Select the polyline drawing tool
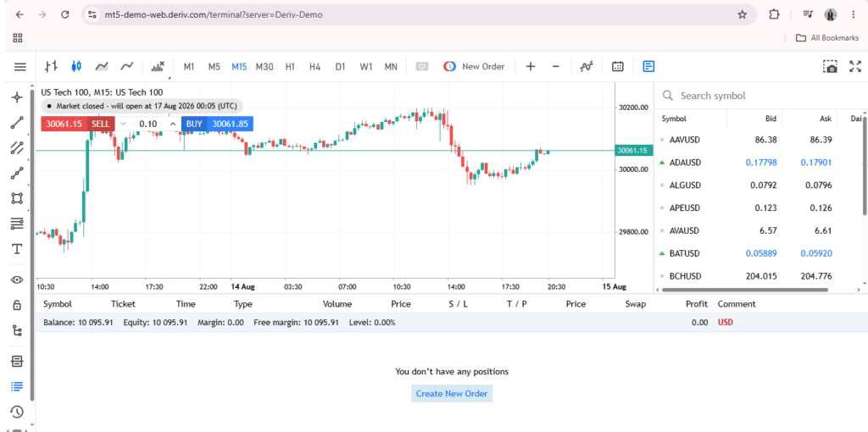This screenshot has width=868, height=432. 17,173
